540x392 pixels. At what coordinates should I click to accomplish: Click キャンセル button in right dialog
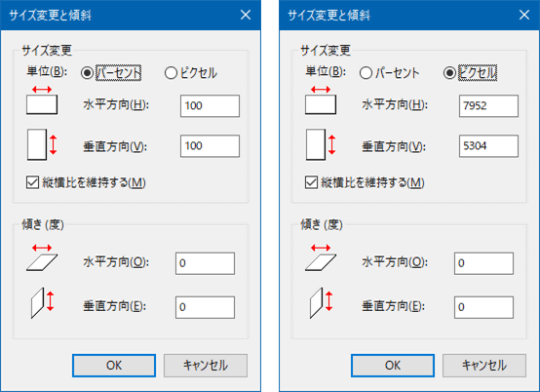click(x=484, y=365)
